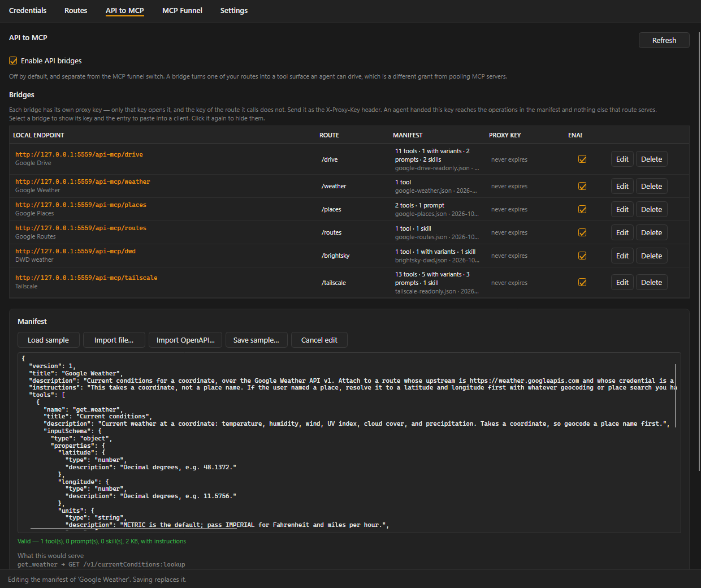Delete the Google Weather bridge
The height and width of the screenshot is (588, 701).
(651, 186)
